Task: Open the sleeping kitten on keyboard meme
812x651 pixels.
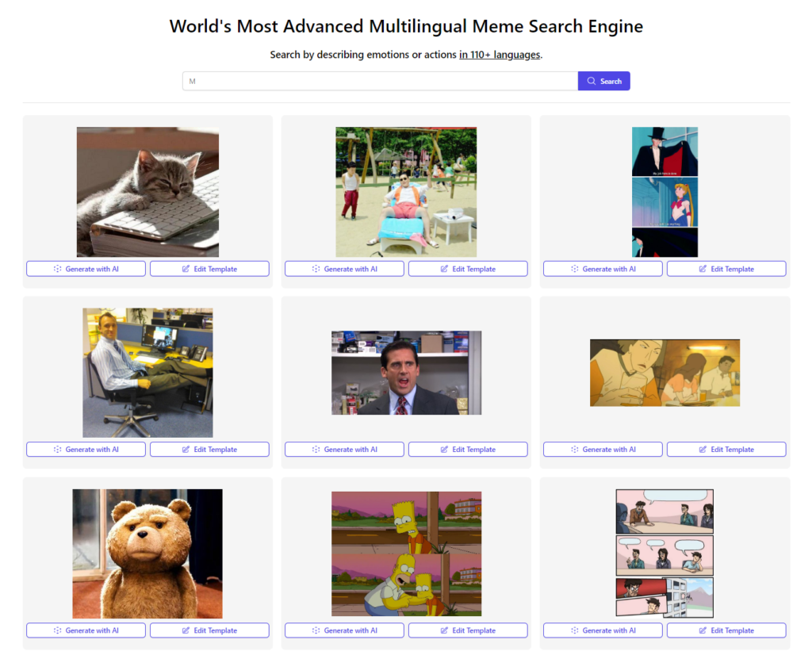Action: click(147, 192)
